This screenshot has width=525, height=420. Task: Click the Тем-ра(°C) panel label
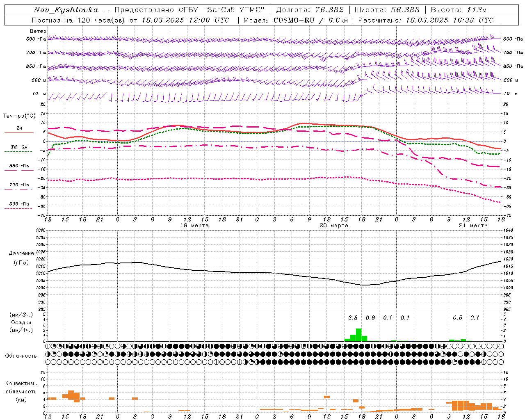tap(19, 116)
